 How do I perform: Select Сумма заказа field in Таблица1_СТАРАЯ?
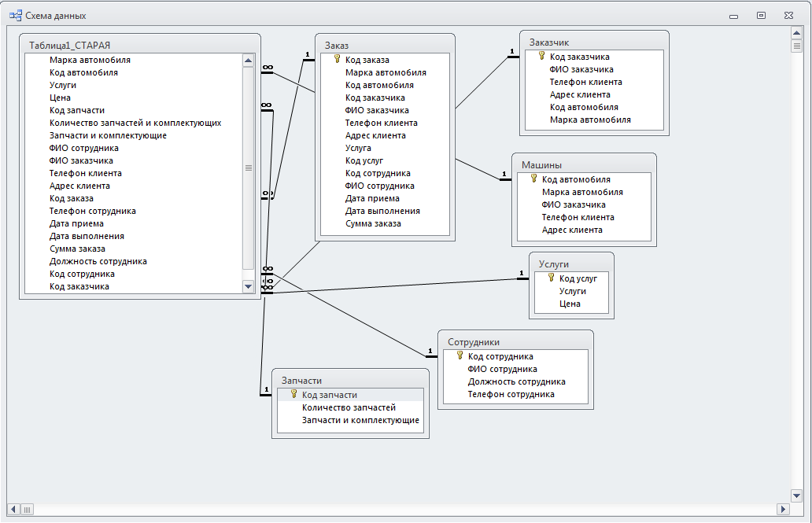point(77,249)
